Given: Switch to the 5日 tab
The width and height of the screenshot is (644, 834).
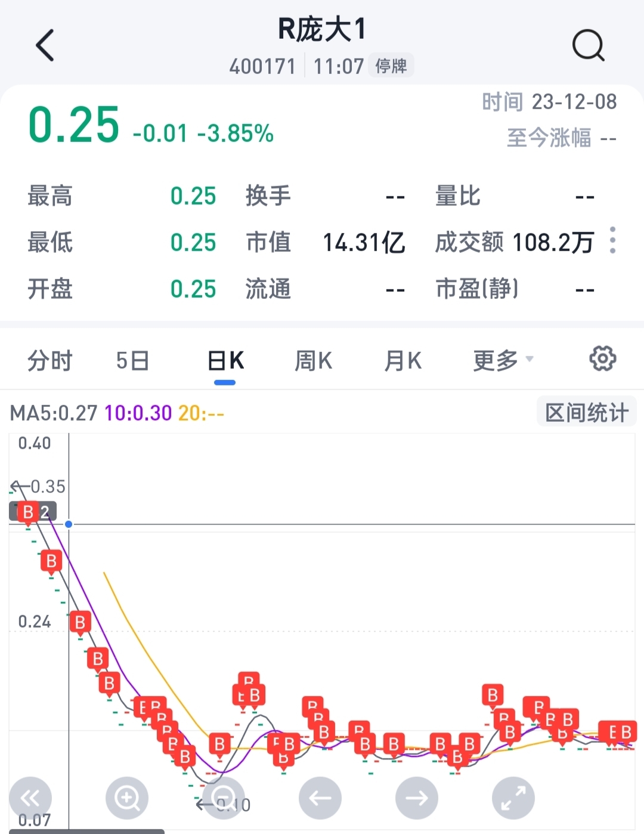Looking at the screenshot, I should click(132, 361).
